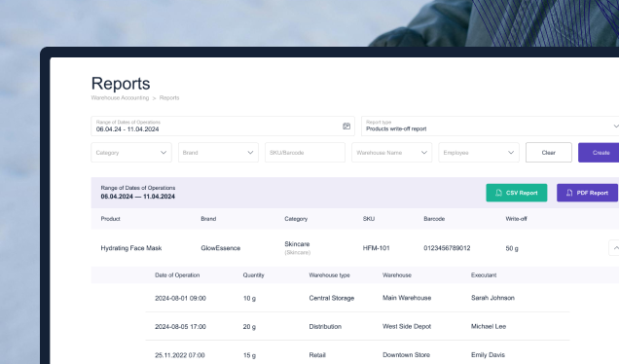This screenshot has height=364, width=619.
Task: Click the Executant sub-header
Action: tap(484, 275)
